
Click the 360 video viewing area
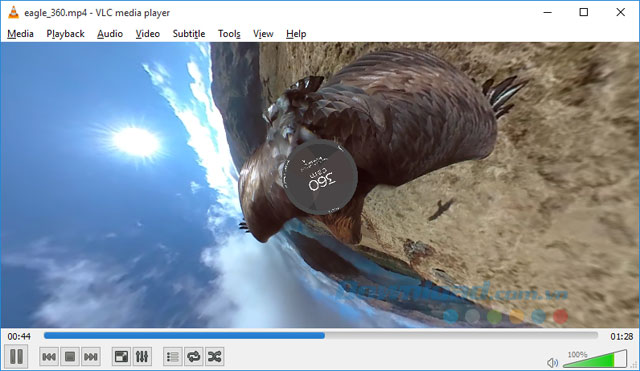coord(320,185)
